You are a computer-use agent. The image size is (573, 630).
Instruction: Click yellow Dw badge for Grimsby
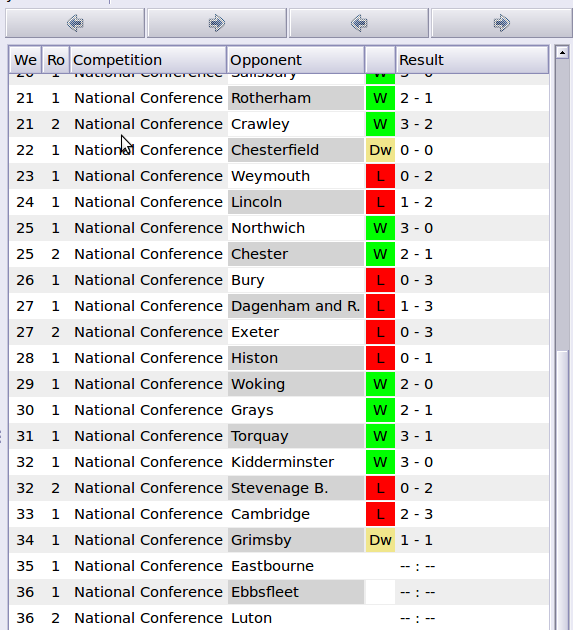380,540
